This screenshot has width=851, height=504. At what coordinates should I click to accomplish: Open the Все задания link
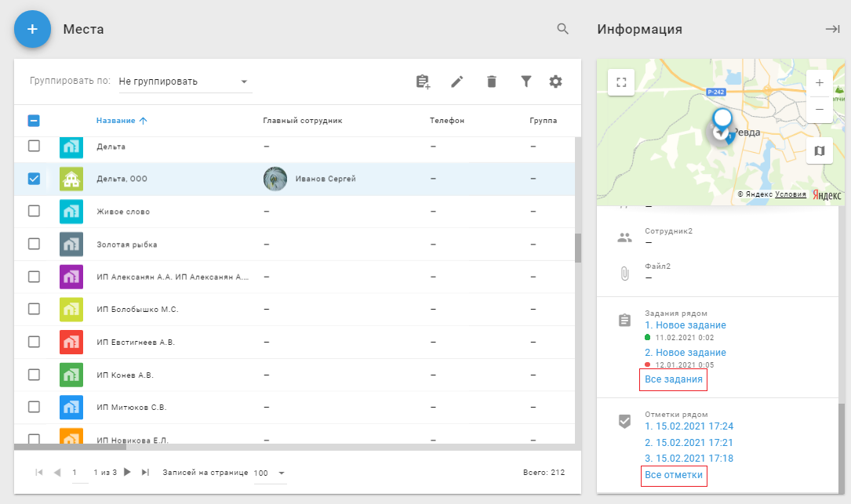pyautogui.click(x=674, y=379)
